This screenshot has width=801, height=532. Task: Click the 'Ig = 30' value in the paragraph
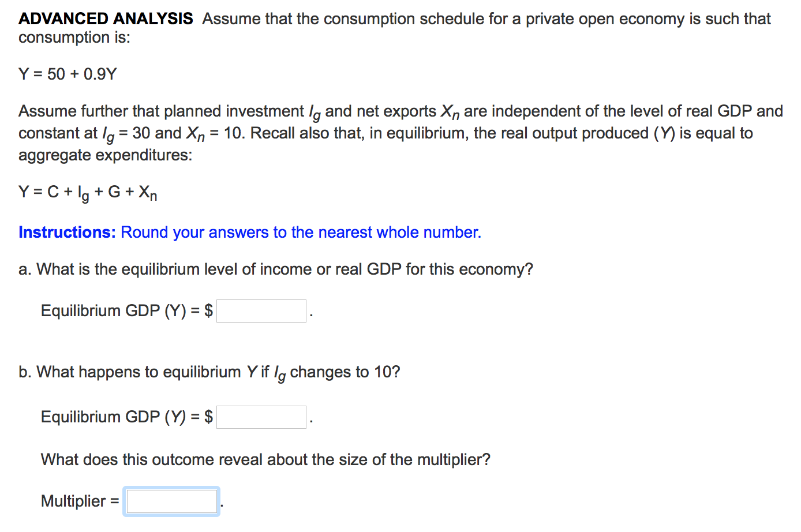point(126,134)
